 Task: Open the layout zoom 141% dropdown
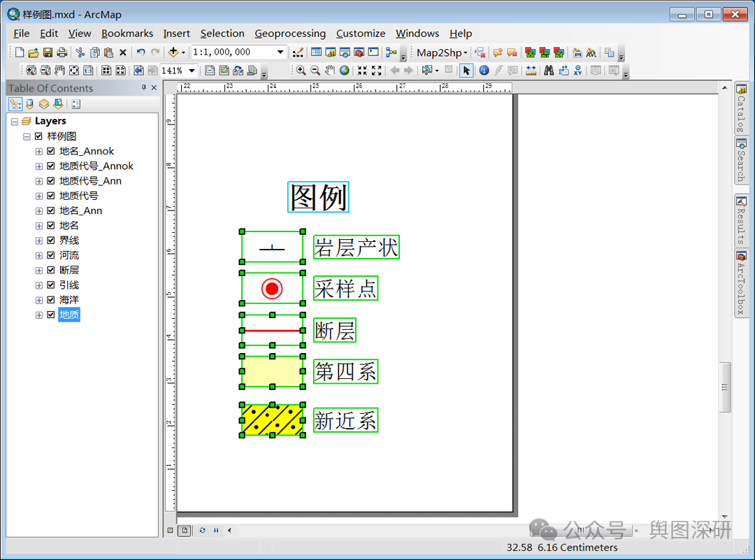192,71
